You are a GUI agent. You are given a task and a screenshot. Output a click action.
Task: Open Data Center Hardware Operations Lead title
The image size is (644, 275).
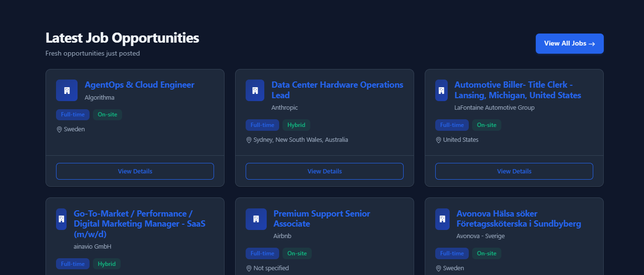(x=338, y=90)
